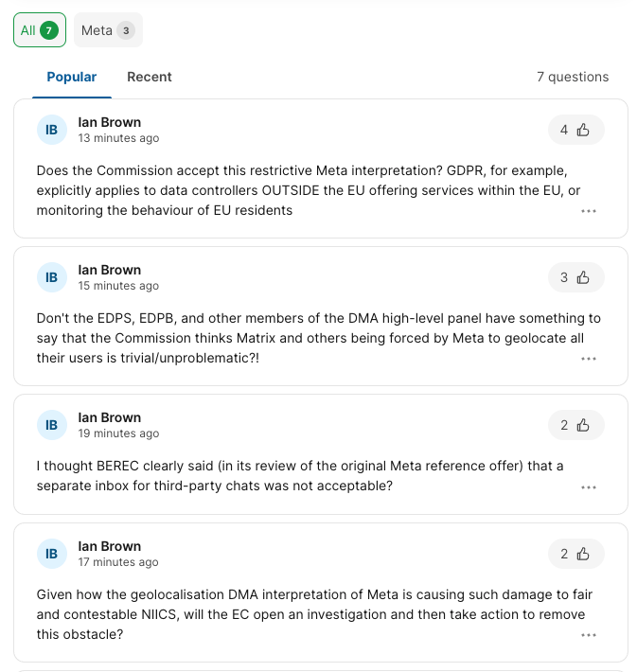637x672 pixels.
Task: Switch to the Recent tab
Action: tap(150, 77)
